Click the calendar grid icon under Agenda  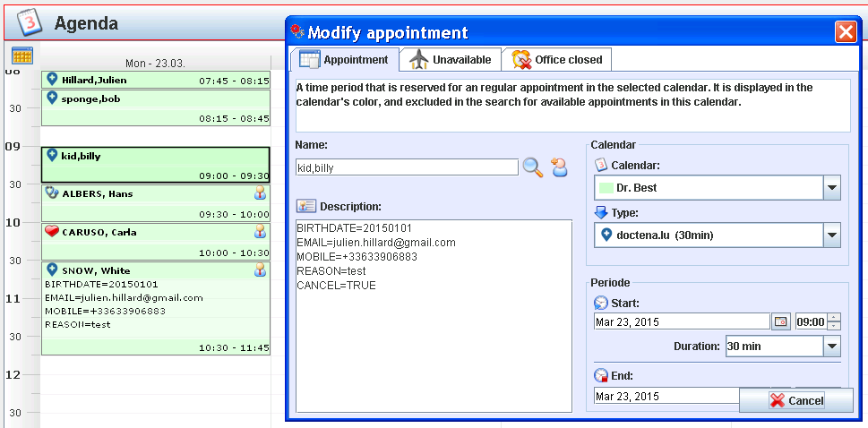(x=22, y=56)
